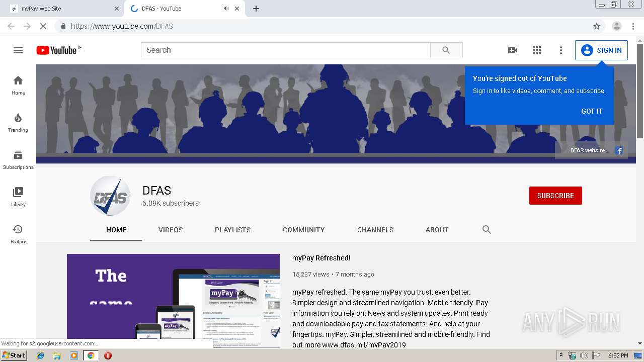Bookmark this page with the star icon
Viewport: 644px width, 362px height.
point(597,26)
